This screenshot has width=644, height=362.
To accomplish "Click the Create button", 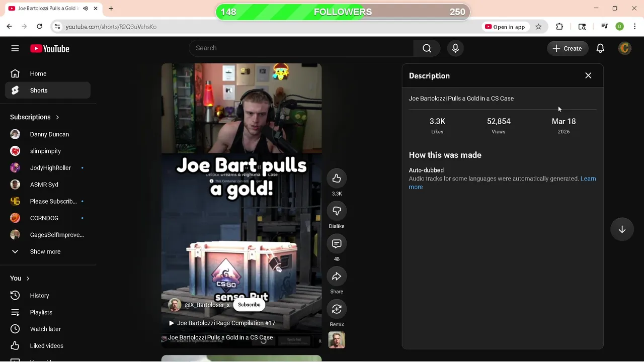I will pyautogui.click(x=568, y=48).
